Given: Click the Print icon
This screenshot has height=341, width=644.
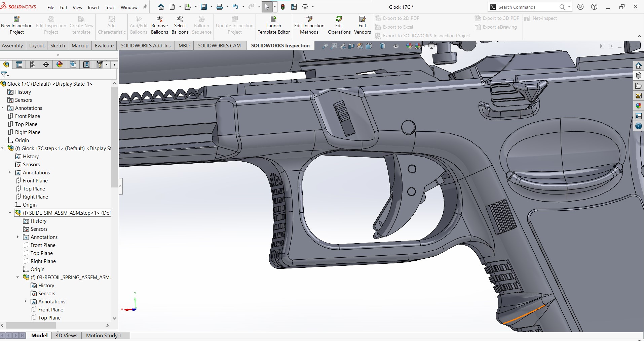Looking at the screenshot, I should coord(220,7).
